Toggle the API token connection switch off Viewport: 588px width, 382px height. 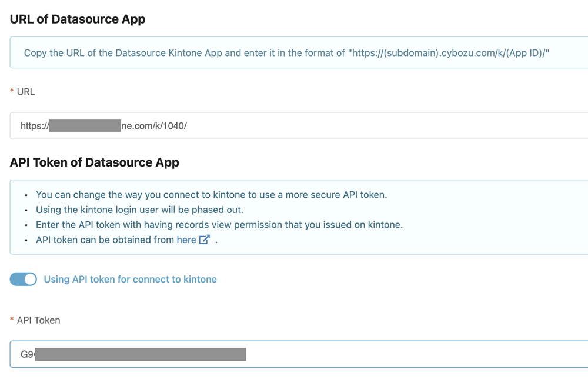pos(24,279)
